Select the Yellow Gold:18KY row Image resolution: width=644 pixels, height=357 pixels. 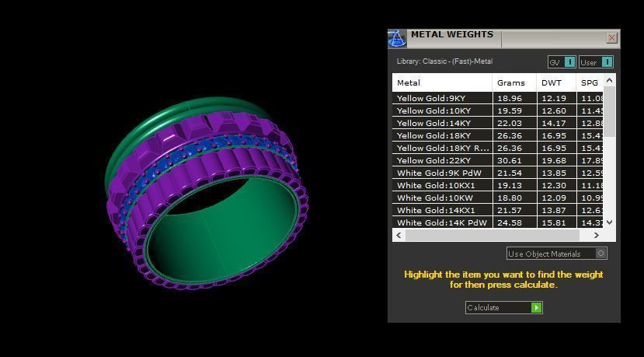[498, 135]
